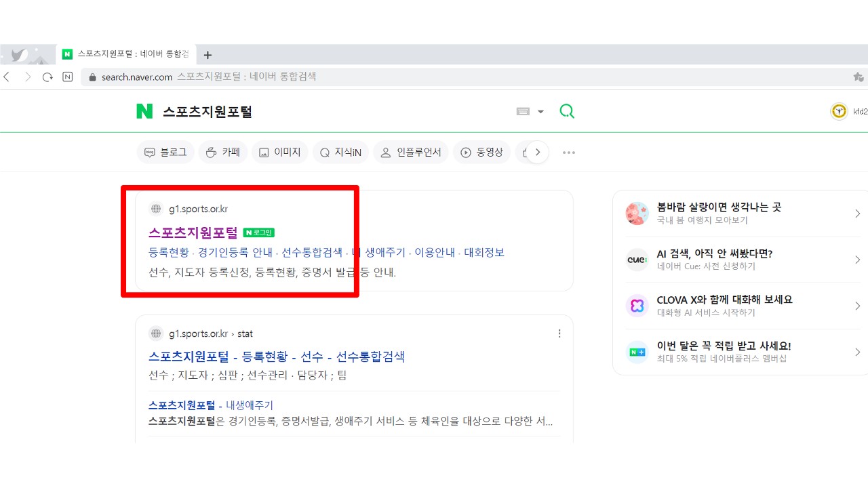Viewport: 868px width, 488px height.
Task: Reload the page with the refresh icon
Action: pos(47,77)
